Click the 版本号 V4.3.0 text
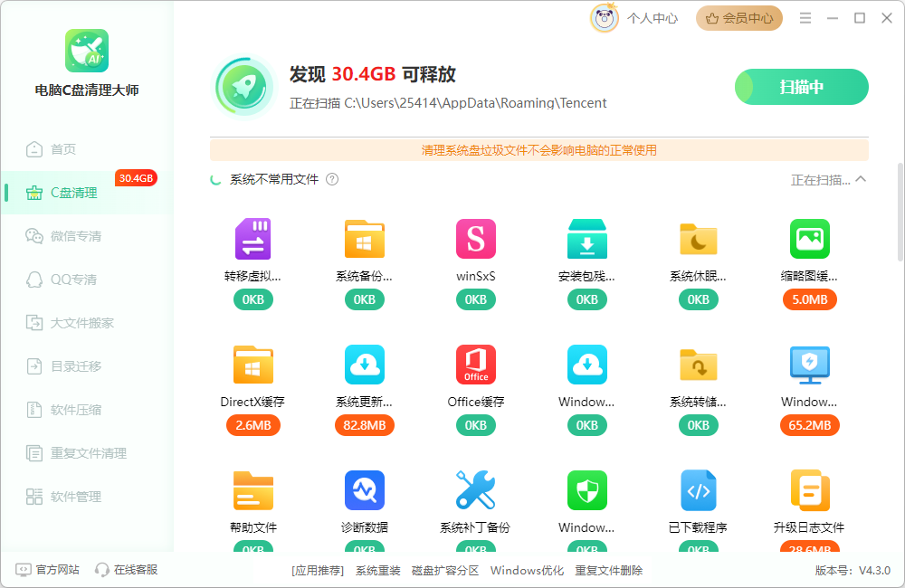Screen dimensions: 905x588 point(853,571)
